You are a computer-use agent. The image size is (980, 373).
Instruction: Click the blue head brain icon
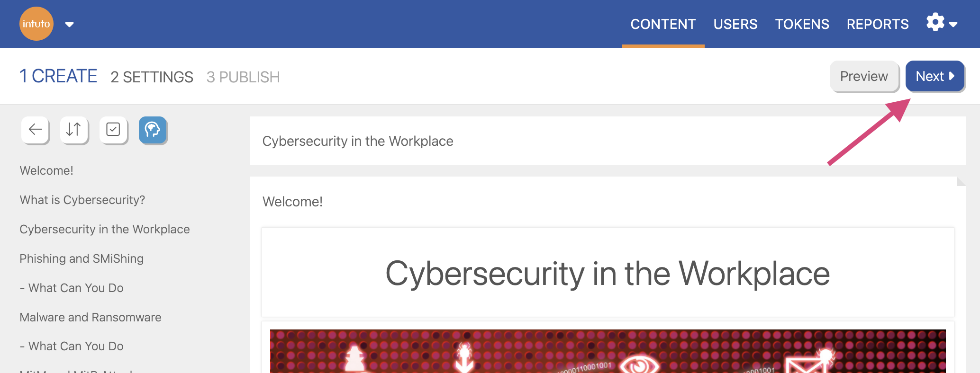tap(153, 130)
